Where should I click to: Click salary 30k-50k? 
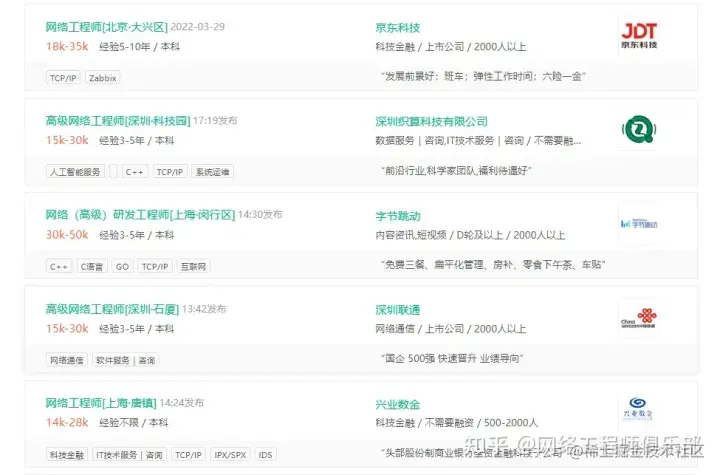coord(67,235)
